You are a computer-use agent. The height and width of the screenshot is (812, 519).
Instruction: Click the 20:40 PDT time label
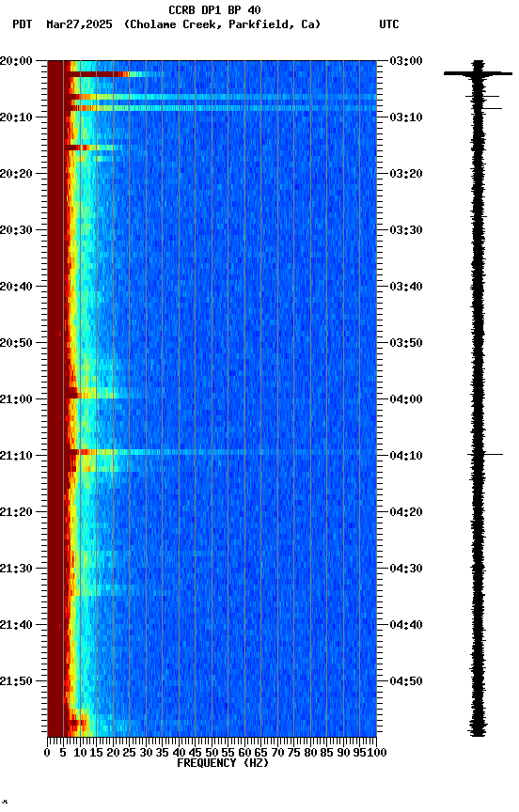tap(16, 287)
